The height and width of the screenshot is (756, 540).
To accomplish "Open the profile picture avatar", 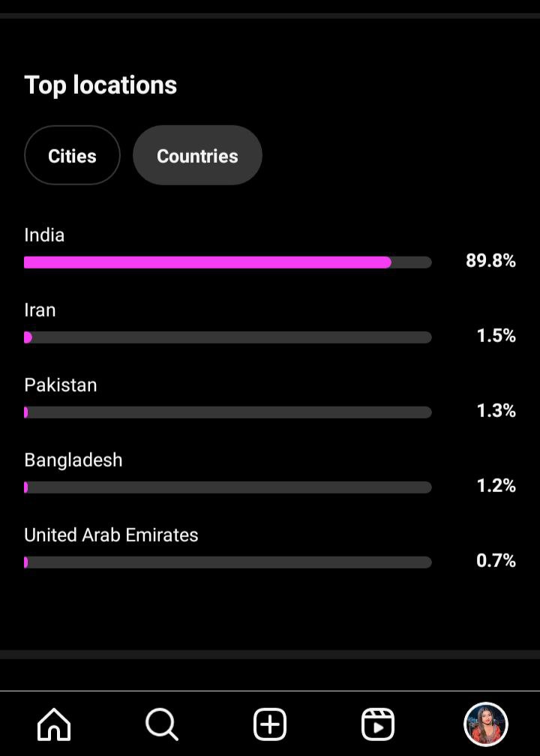I will [x=486, y=725].
